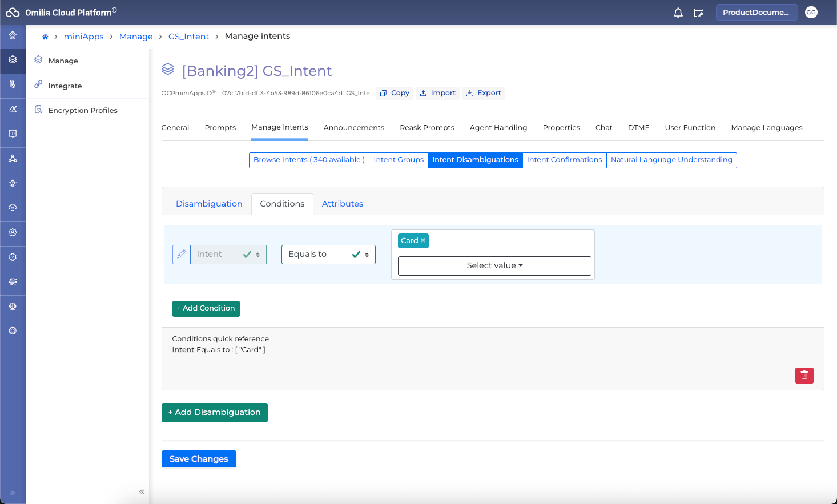This screenshot has height=504, width=837.
Task: Collapse the side panel with double chevron
Action: coord(142,491)
